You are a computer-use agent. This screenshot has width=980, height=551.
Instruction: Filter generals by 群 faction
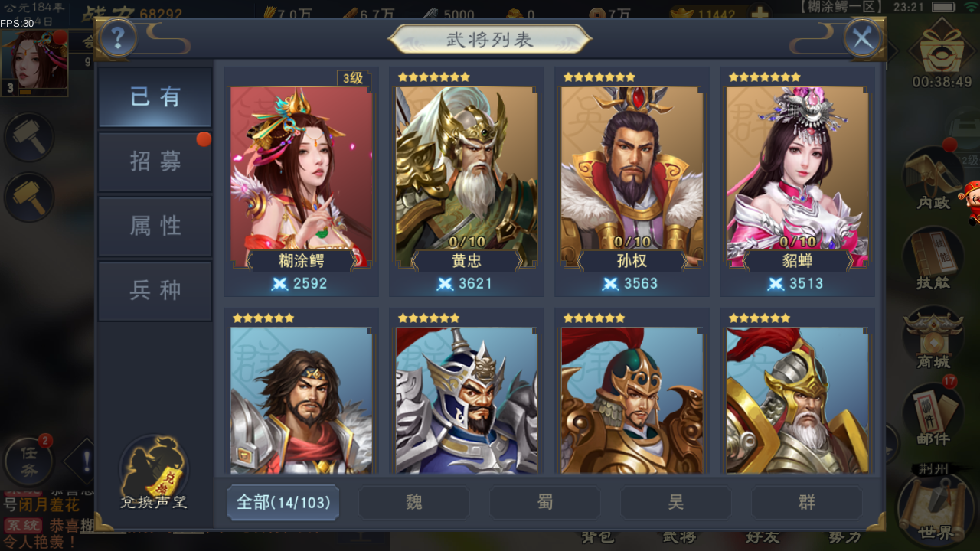pyautogui.click(x=807, y=503)
